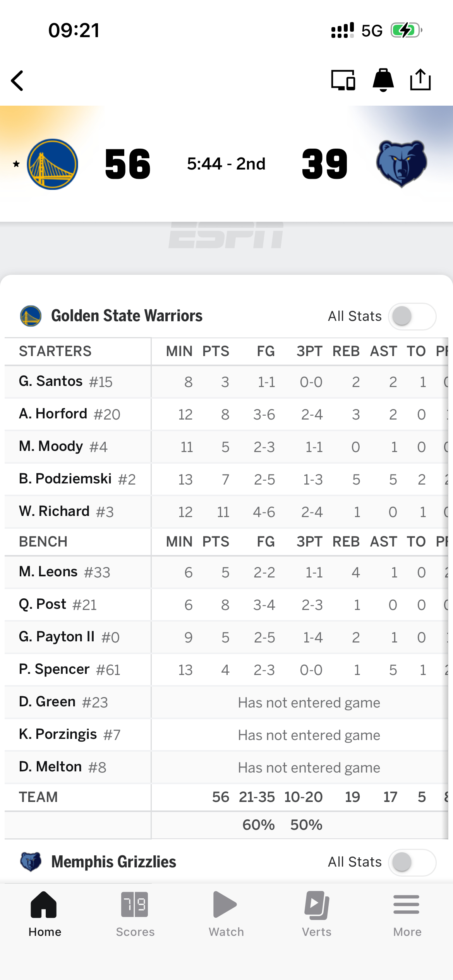Viewport: 453px width, 980px height.
Task: Open player B. Podziemski #2
Action: (77, 479)
